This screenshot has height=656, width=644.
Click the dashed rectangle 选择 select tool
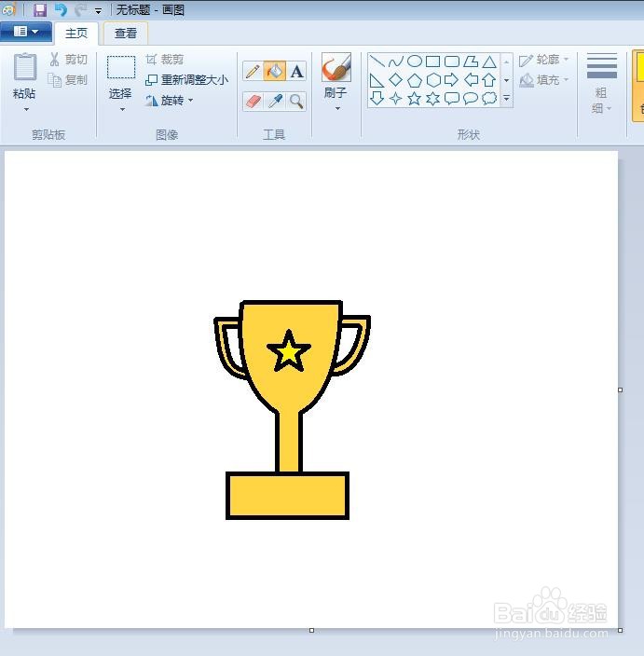121,67
